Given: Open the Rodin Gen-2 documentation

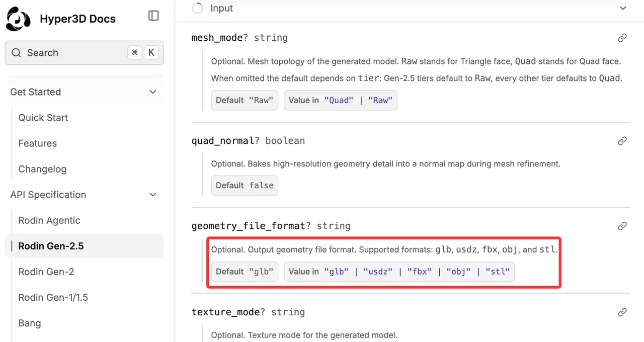Looking at the screenshot, I should tap(46, 272).
